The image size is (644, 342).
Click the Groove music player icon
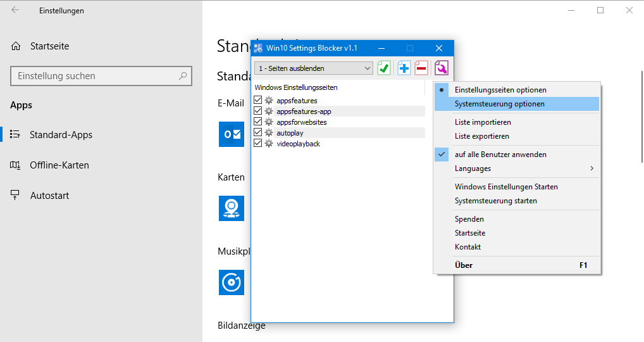pos(232,282)
